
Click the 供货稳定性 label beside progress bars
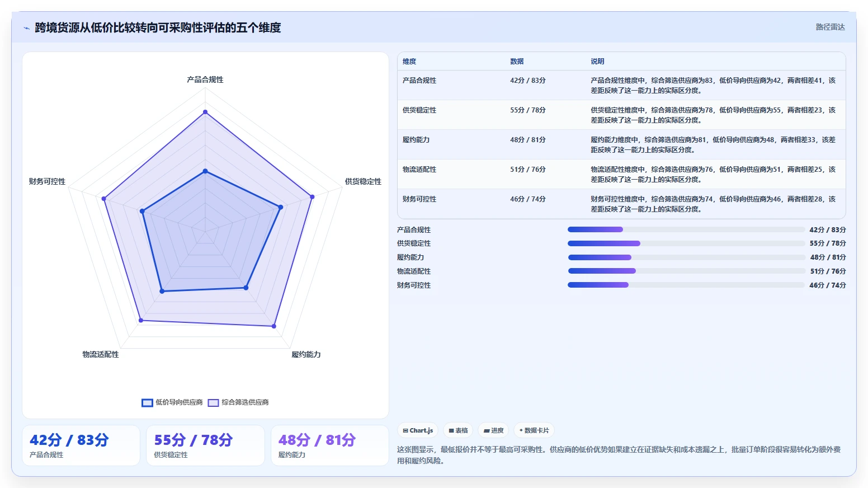pos(414,243)
